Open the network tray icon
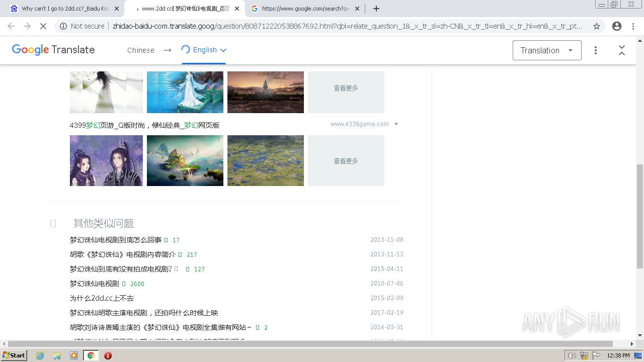The height and width of the screenshot is (362, 644). (584, 355)
